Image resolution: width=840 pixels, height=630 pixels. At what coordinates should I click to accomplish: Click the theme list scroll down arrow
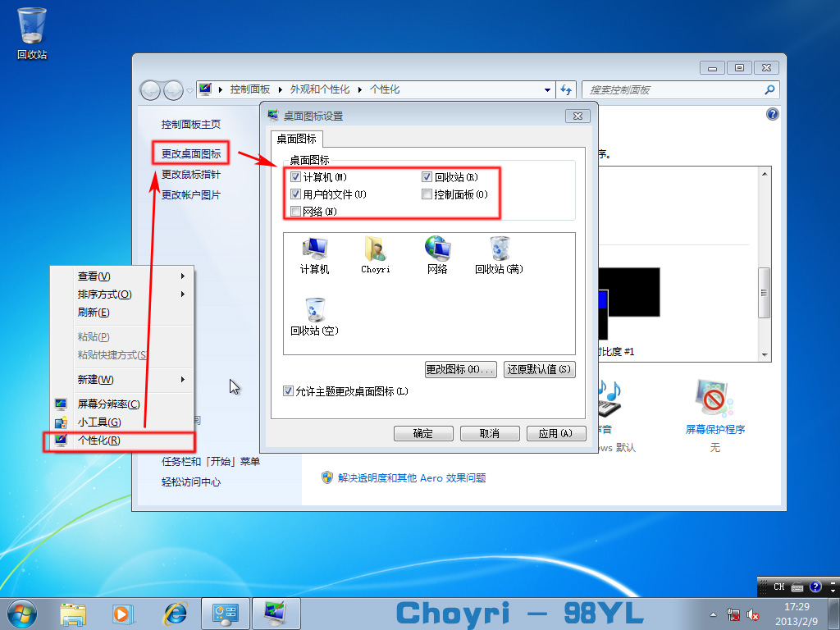[764, 354]
